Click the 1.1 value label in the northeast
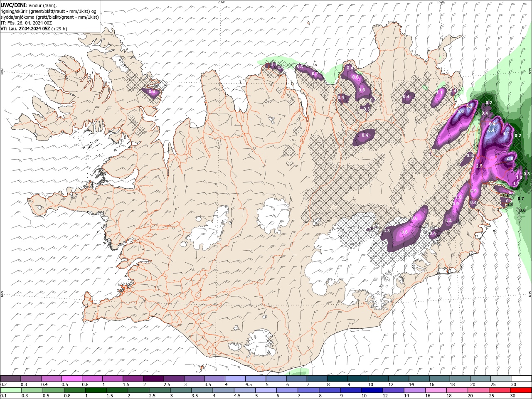Image resolution: width=532 pixels, height=399 pixels. (439, 93)
